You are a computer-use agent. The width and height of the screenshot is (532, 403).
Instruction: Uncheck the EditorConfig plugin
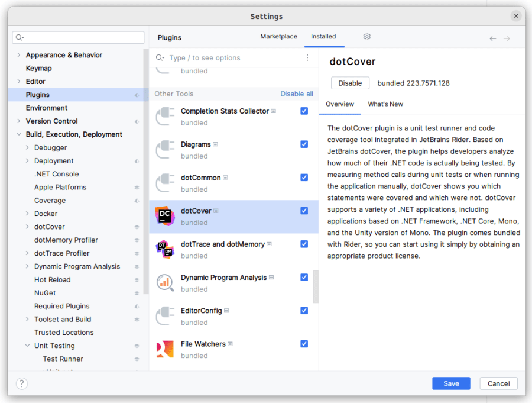304,311
